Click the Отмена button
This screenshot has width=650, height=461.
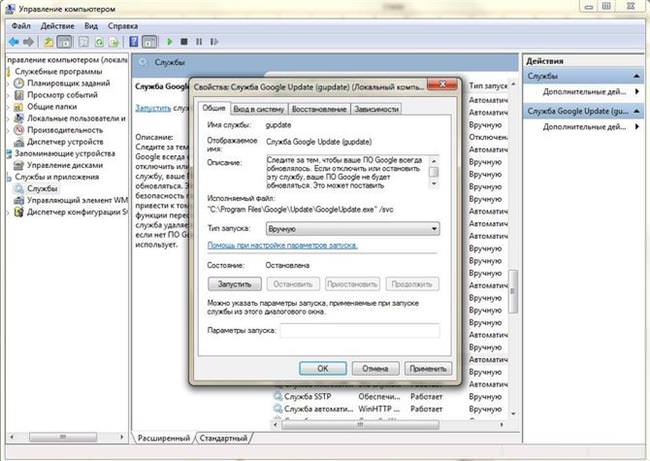click(x=376, y=368)
